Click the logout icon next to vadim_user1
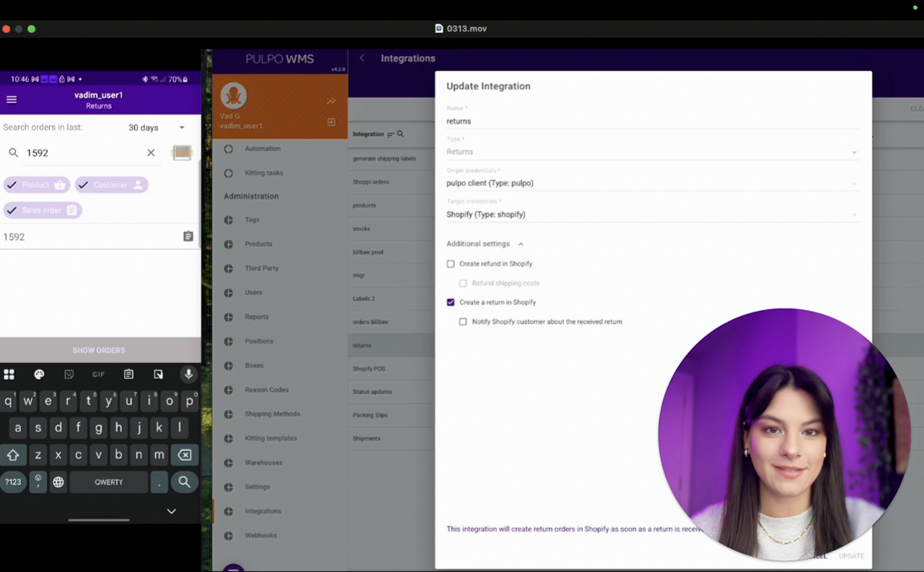This screenshot has width=924, height=572. coord(331,122)
